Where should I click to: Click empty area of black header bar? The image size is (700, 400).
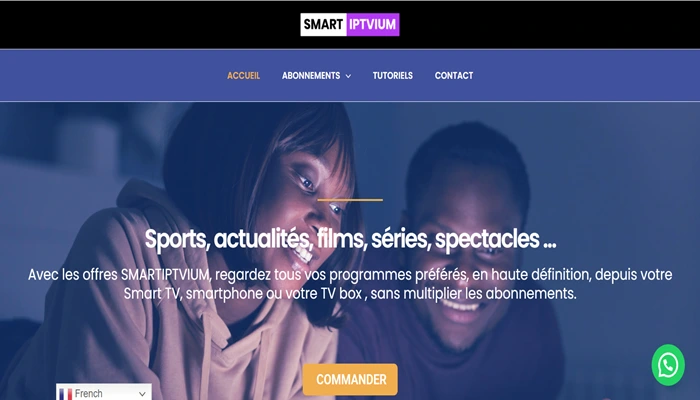point(134,25)
